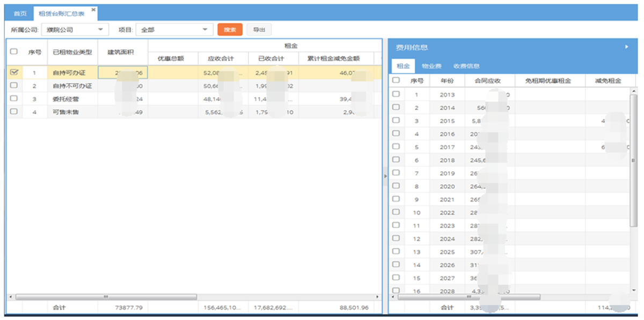Click the 建筑面积 column header
The image size is (644, 320).
click(123, 52)
